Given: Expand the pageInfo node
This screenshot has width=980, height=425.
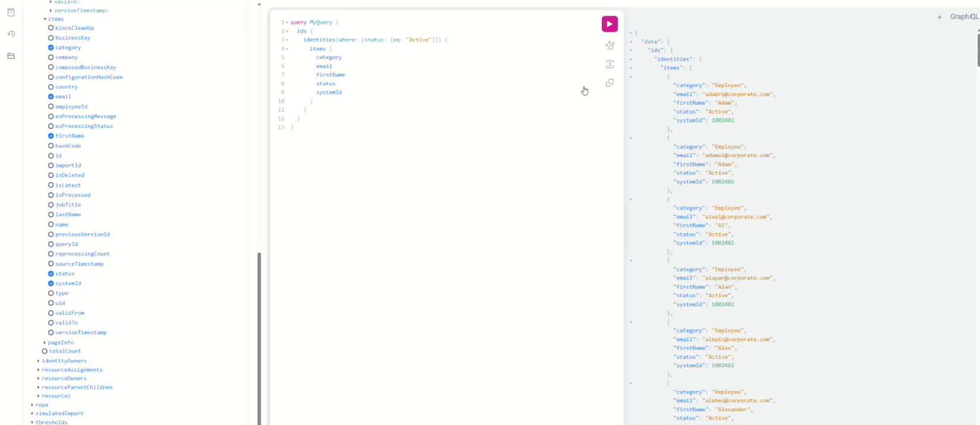Looking at the screenshot, I should pos(45,342).
